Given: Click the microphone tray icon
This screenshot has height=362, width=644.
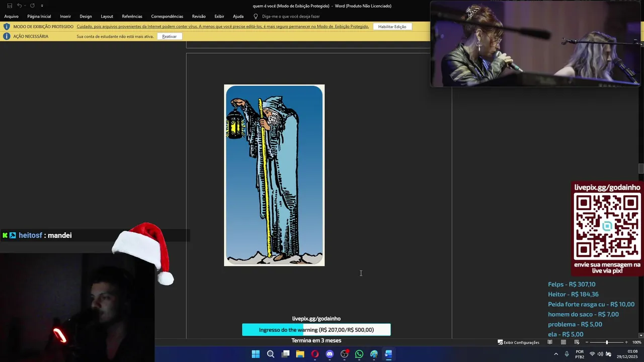Looking at the screenshot, I should point(567,354).
